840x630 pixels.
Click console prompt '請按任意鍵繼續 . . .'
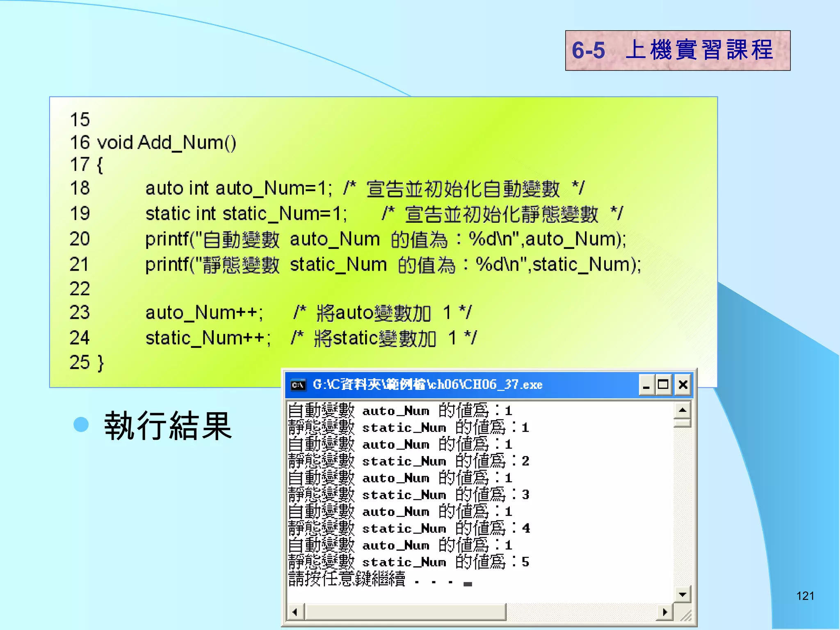(371, 579)
